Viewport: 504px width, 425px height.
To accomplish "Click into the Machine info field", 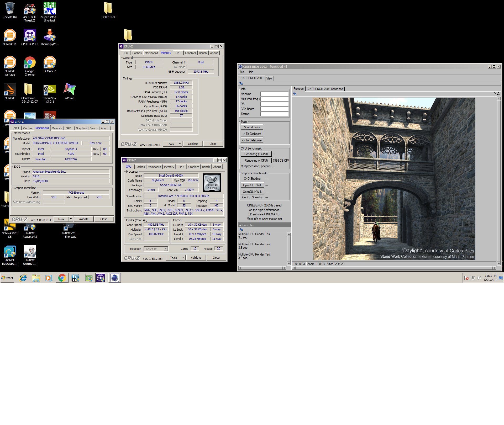I will tap(274, 94).
